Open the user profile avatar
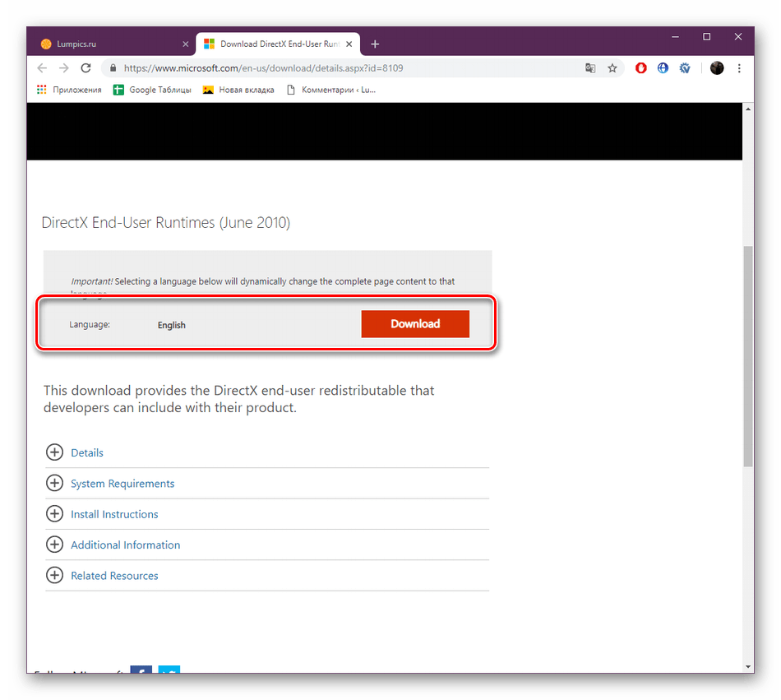This screenshot has height=700, width=781. pos(717,68)
